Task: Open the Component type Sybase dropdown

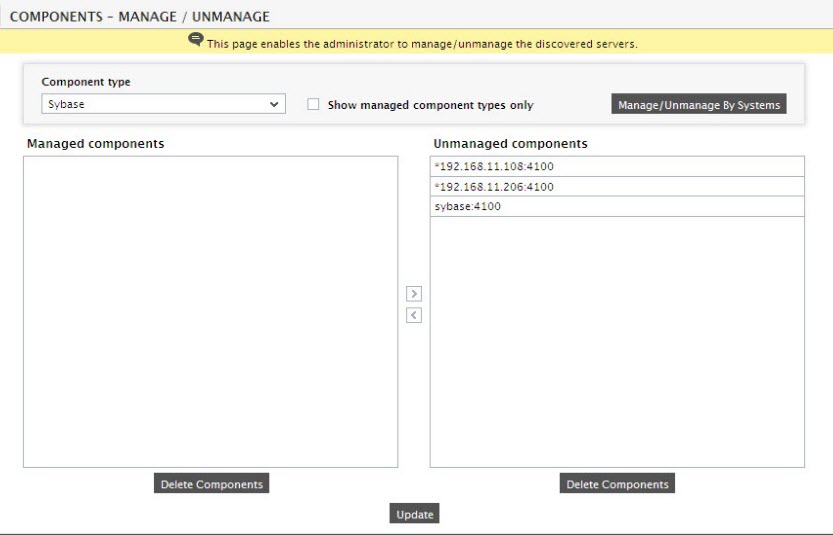Action: 164,104
